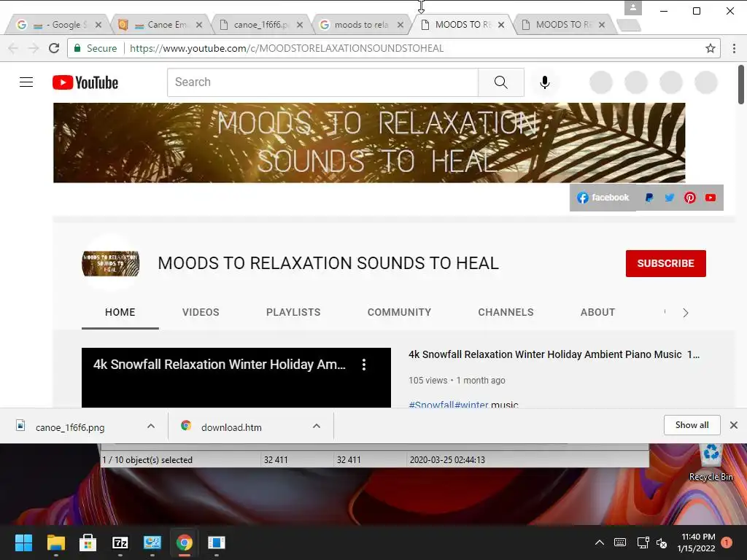The image size is (747, 560).
Task: Open video player three-dot menu
Action: coord(364,365)
